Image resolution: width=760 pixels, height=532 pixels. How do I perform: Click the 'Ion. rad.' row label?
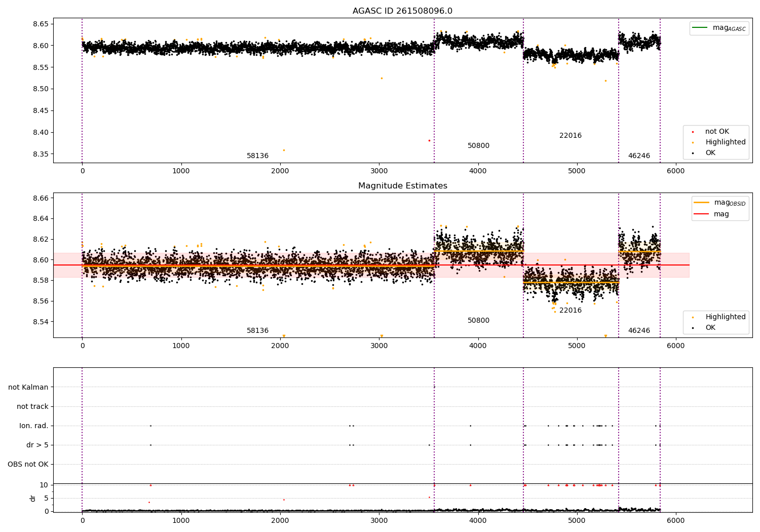34,426
